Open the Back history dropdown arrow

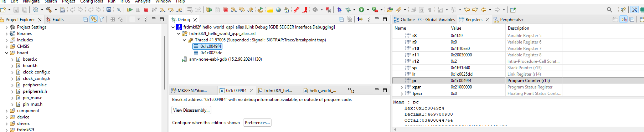[490, 10]
